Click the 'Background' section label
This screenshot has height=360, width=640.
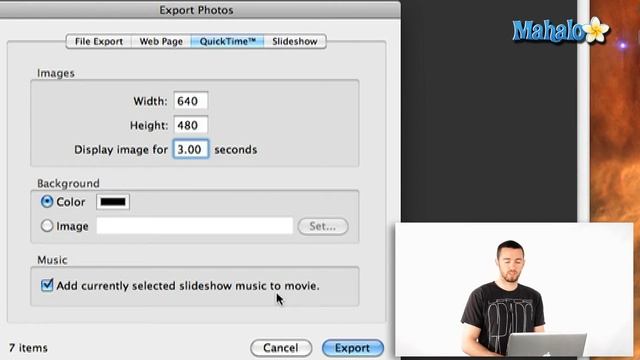pyautogui.click(x=68, y=183)
